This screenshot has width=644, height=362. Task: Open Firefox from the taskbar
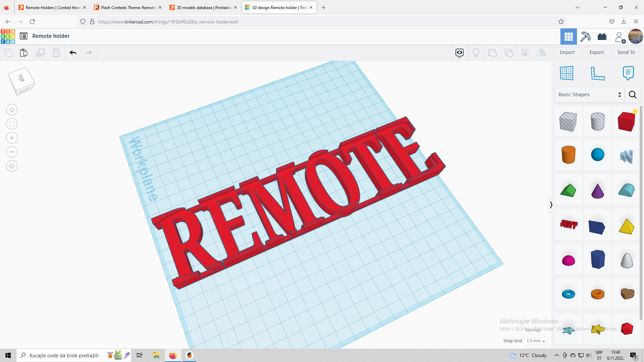coord(173,355)
